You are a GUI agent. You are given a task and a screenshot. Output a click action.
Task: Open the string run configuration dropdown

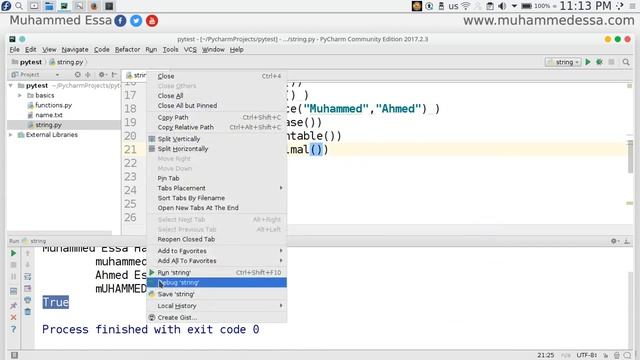[563, 62]
